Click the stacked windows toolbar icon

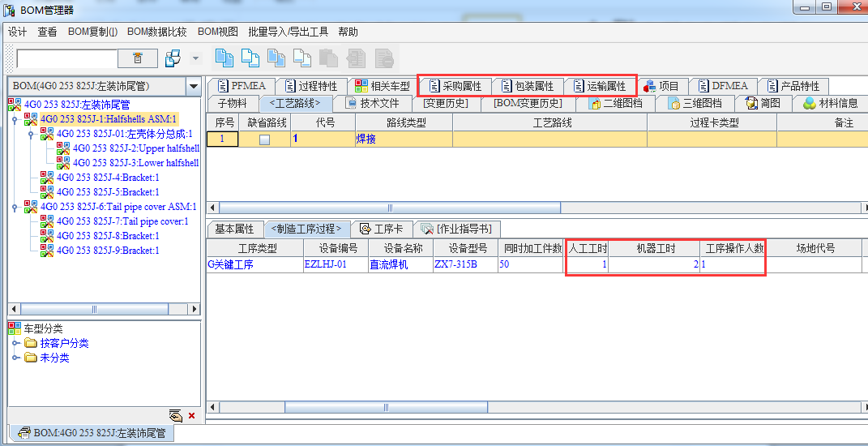coord(173,58)
